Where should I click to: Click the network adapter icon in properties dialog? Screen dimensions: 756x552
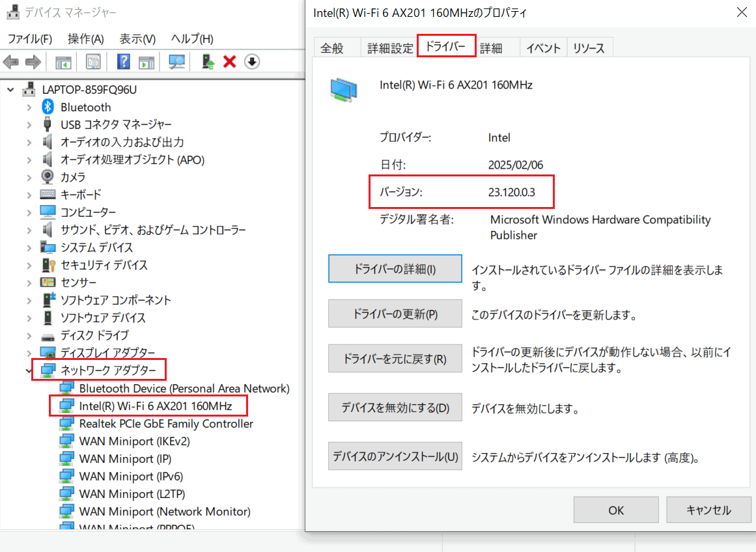click(344, 90)
